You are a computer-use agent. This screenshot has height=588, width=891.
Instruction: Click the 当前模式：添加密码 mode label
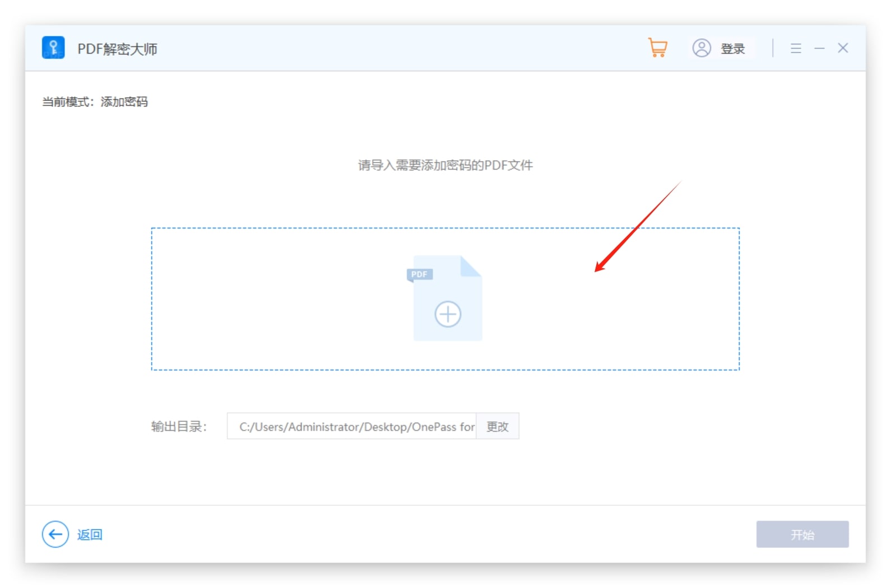[95, 102]
